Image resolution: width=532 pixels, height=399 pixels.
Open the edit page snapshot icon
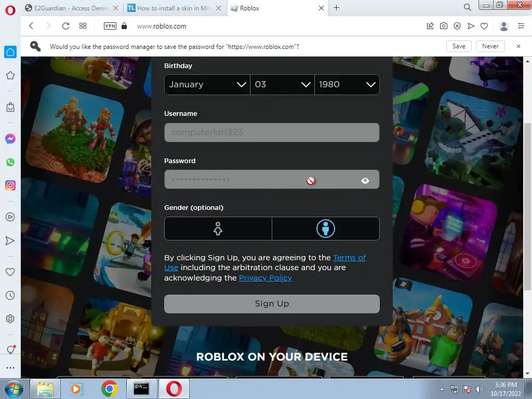(x=430, y=26)
